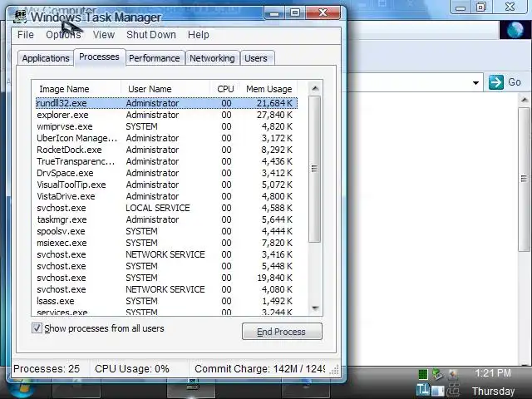Select the TrueTransparenc... process row
Image resolution: width=532 pixels, height=399 pixels.
point(166,161)
